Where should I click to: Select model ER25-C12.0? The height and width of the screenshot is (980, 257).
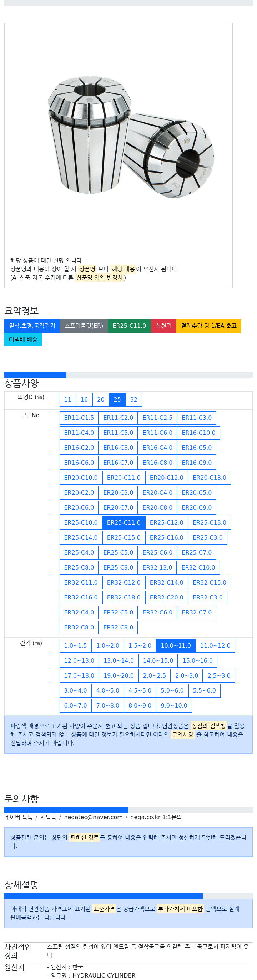tap(166, 522)
